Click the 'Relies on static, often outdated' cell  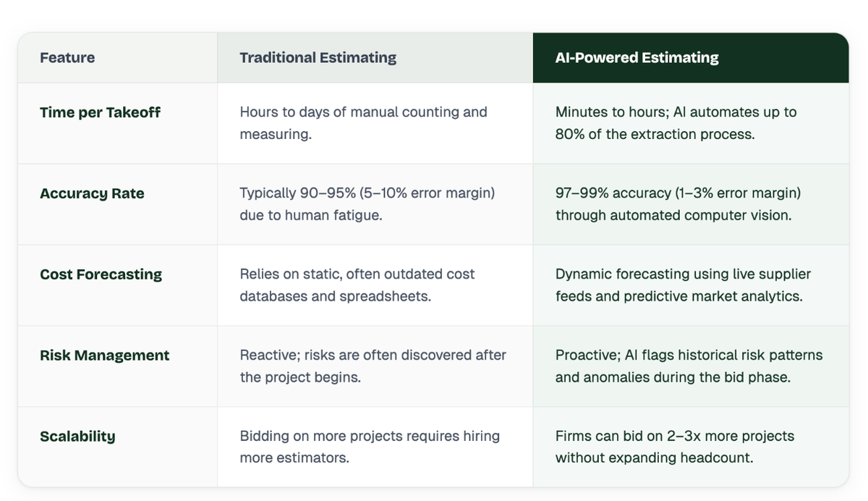375,285
